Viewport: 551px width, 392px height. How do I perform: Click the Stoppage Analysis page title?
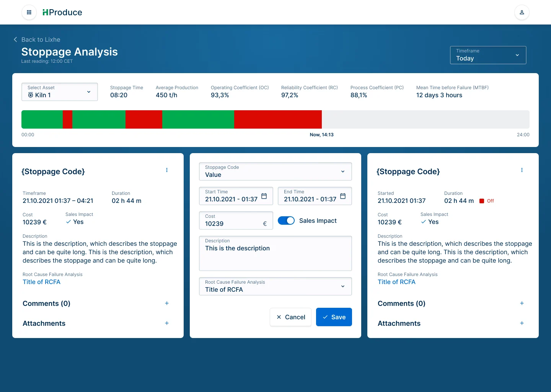coord(70,52)
